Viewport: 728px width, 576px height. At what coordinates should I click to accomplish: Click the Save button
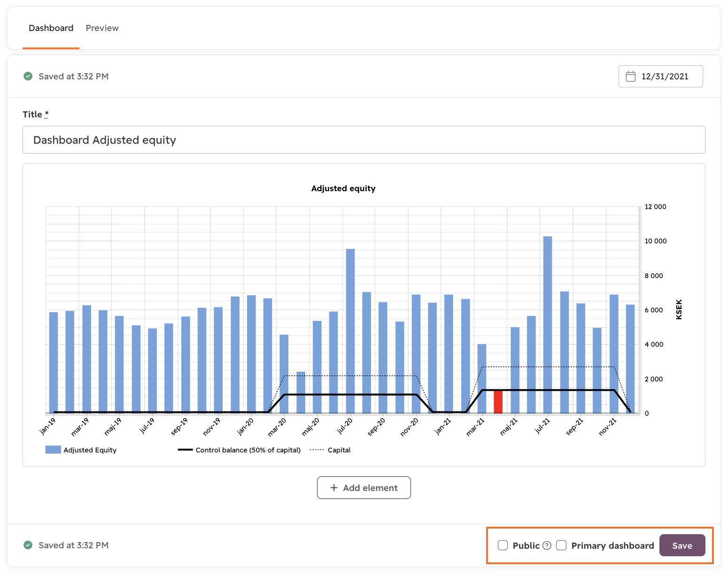682,545
